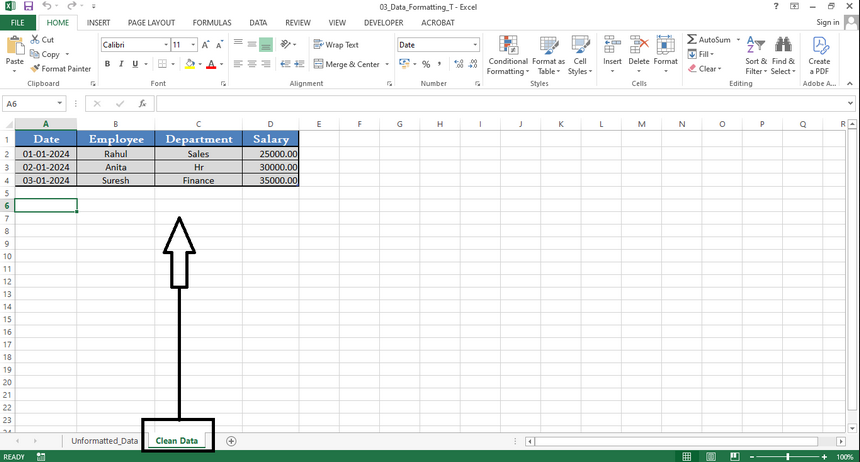This screenshot has width=860, height=462.
Task: Click the Cut icon
Action: click(41, 40)
